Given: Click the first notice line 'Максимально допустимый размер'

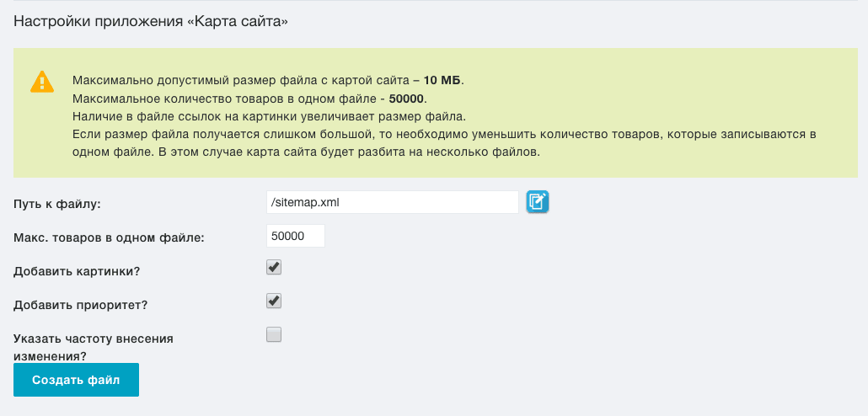Looking at the screenshot, I should [268, 80].
